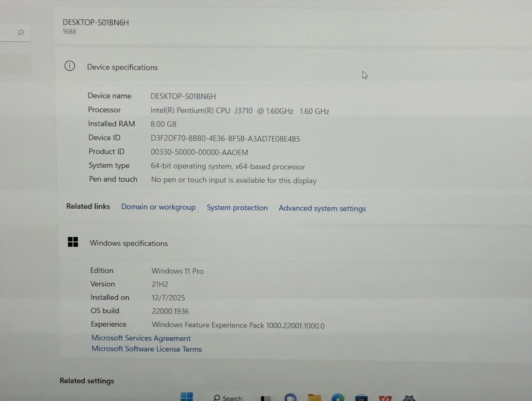Select the Windows 11 Pro edition value
Viewport: 532px width, 401px height.
177,271
